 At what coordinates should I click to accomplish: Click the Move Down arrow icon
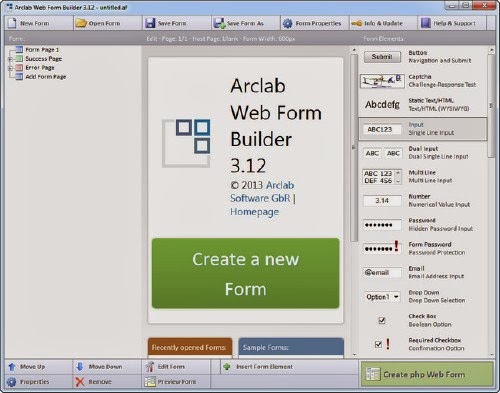pos(80,367)
